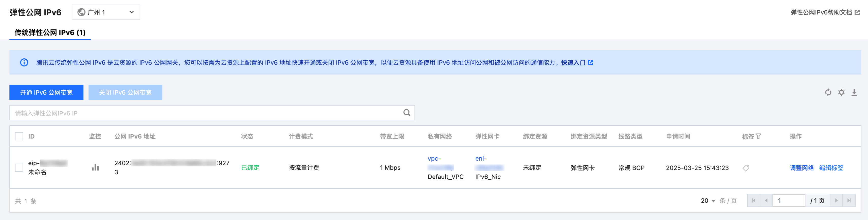This screenshot has height=220, width=868.
Task: Click 编辑标签 action link
Action: [831, 168]
